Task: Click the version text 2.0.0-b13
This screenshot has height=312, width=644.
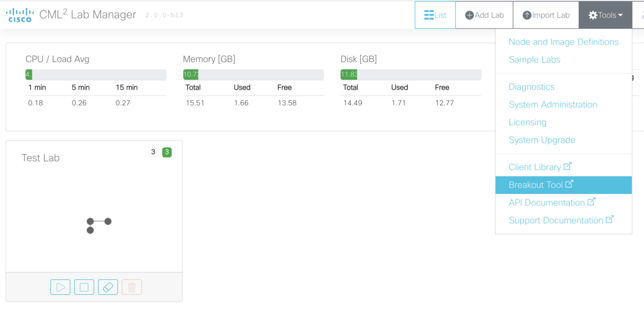Action: pyautogui.click(x=164, y=15)
